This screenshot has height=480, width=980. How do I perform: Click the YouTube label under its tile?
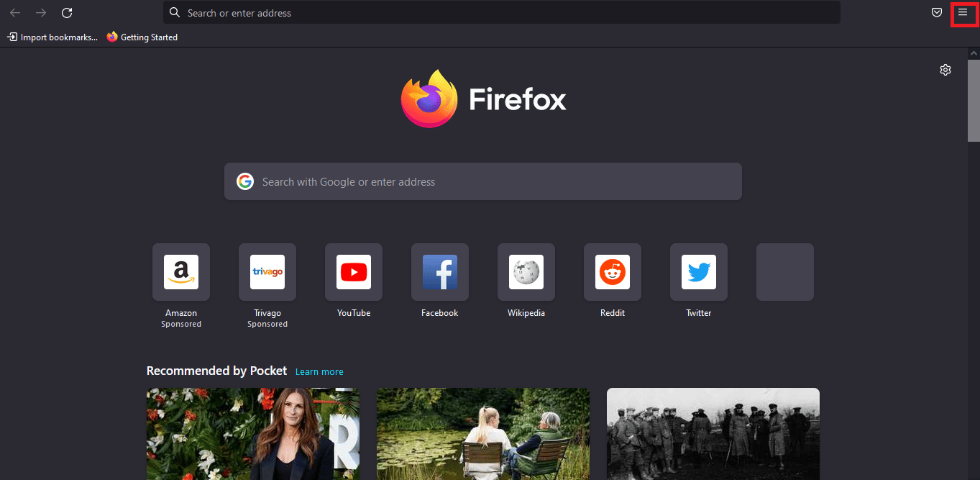click(x=354, y=313)
